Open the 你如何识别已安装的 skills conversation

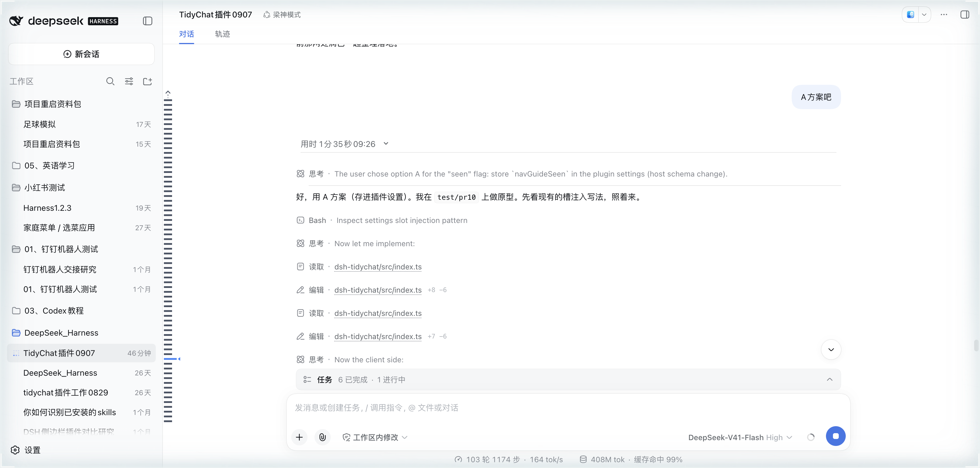[x=81, y=413]
